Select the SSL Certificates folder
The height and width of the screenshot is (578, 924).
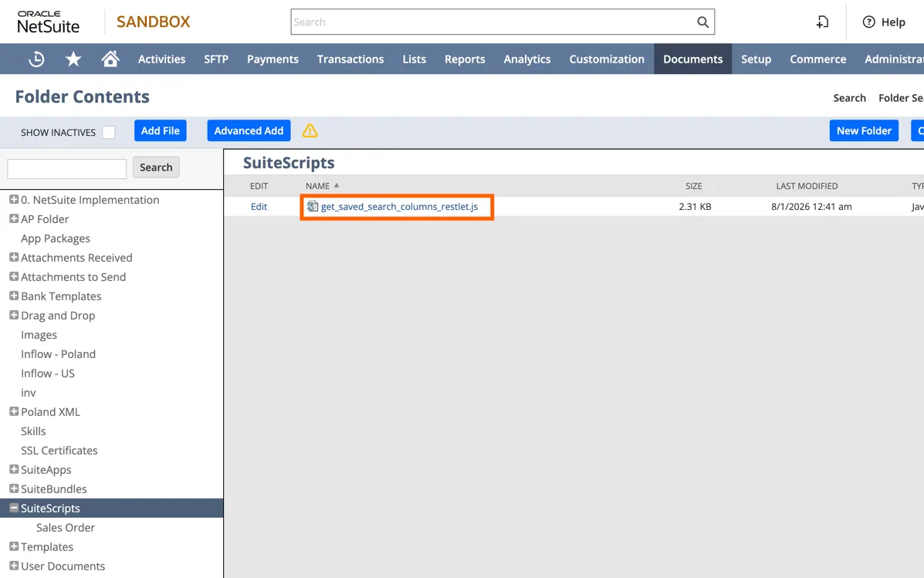click(x=59, y=451)
